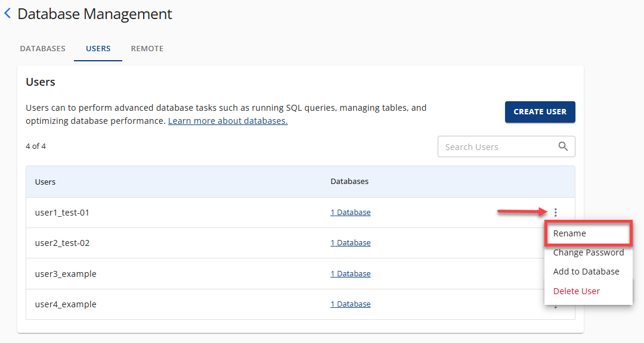Open the options menu for user4_example
Screen dimensions: 644x343
pos(555,306)
